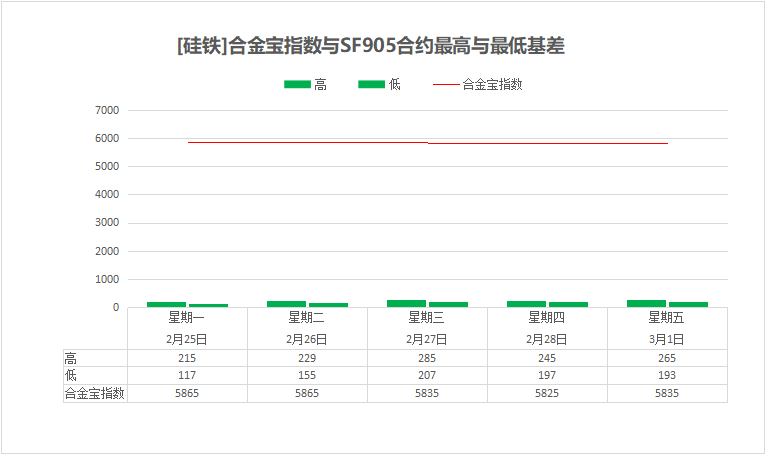Click the data table cell showing 5825

click(547, 394)
